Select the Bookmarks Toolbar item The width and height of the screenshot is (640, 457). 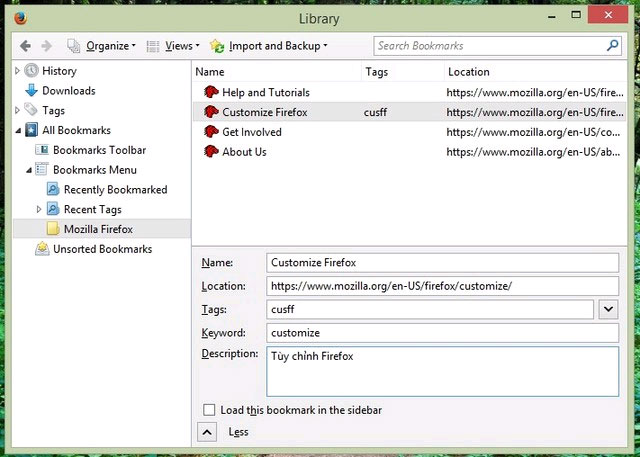(x=99, y=150)
